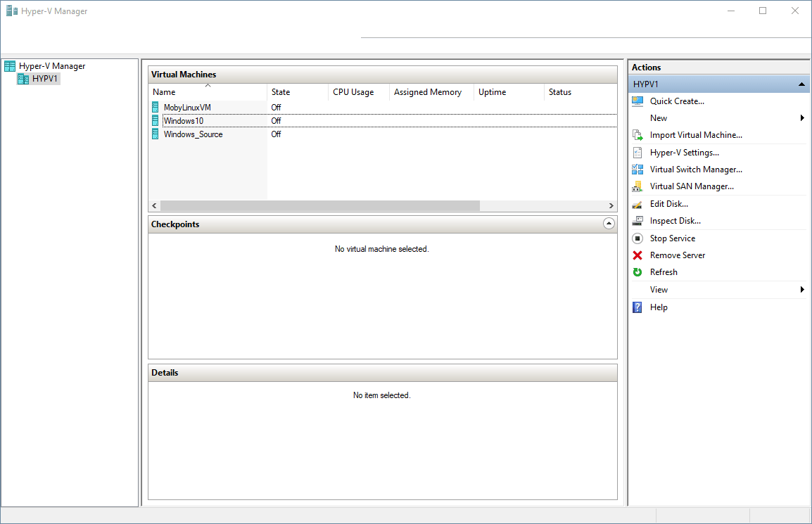Minimize the Hyper-V Manager window
Screen dimensions: 812x524
pyautogui.click(x=731, y=11)
